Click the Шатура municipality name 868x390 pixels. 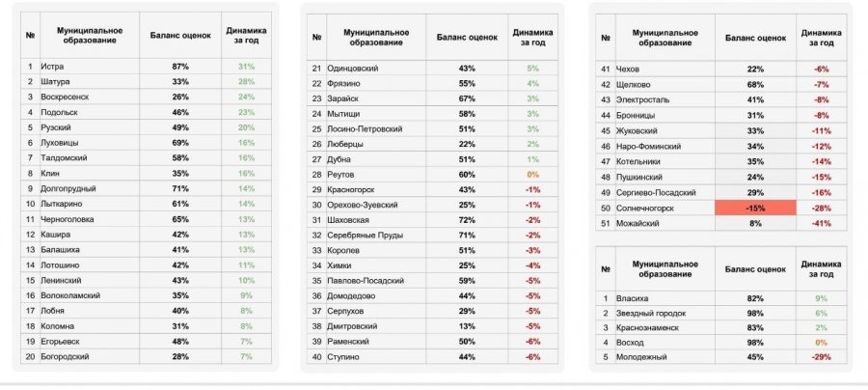tap(54, 82)
